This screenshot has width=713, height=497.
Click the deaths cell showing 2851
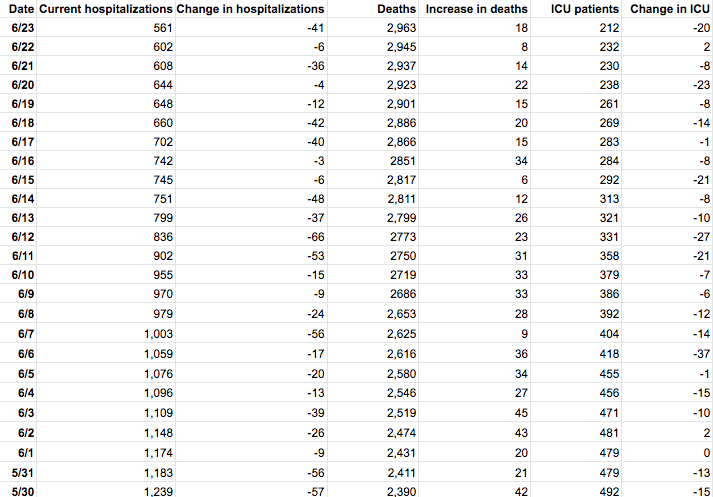click(402, 161)
